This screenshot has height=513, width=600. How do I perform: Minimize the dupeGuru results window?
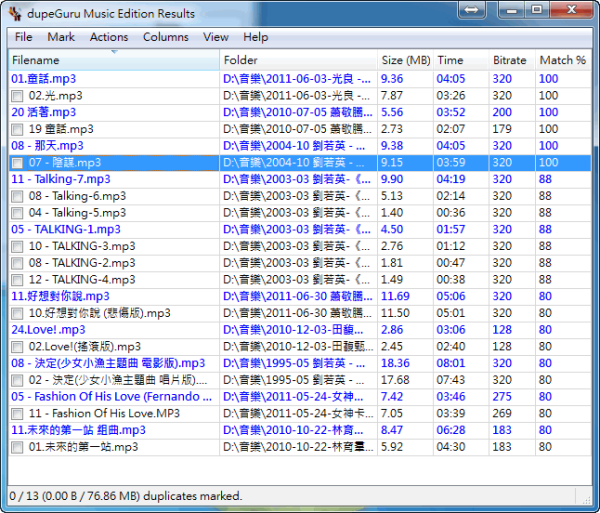pyautogui.click(x=501, y=10)
